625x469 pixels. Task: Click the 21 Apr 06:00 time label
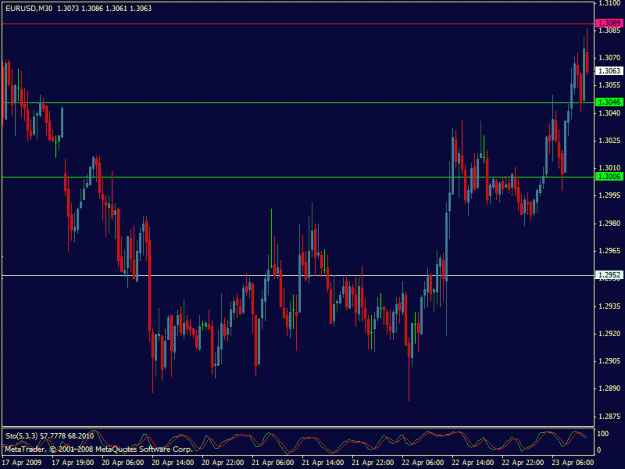click(273, 463)
